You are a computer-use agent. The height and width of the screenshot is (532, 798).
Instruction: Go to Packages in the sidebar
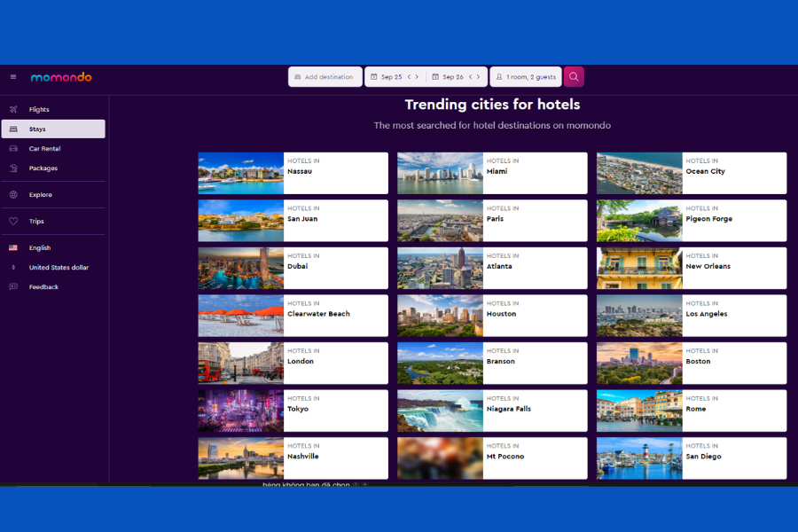tap(43, 168)
